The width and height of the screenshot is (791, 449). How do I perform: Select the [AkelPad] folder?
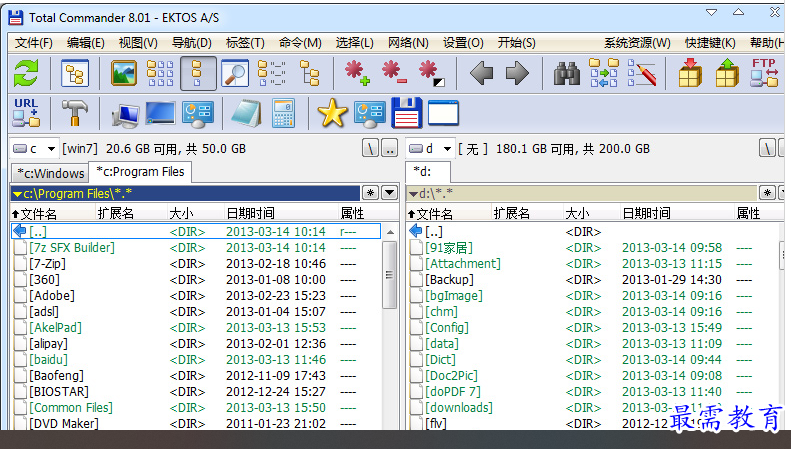pos(55,328)
